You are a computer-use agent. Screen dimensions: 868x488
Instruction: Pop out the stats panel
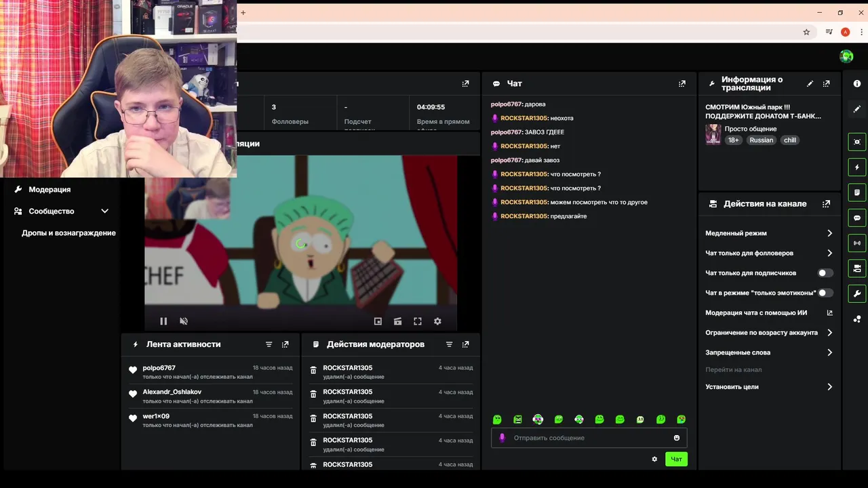pyautogui.click(x=465, y=83)
